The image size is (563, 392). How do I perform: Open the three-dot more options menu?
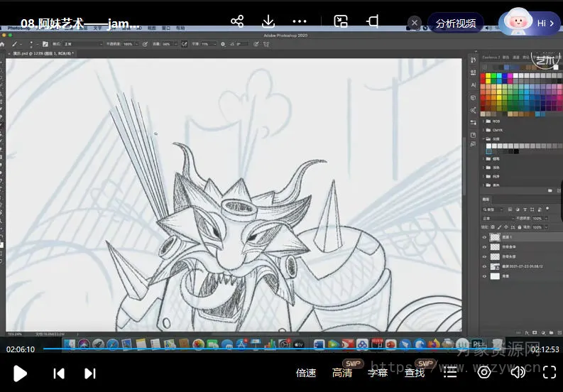coord(300,21)
